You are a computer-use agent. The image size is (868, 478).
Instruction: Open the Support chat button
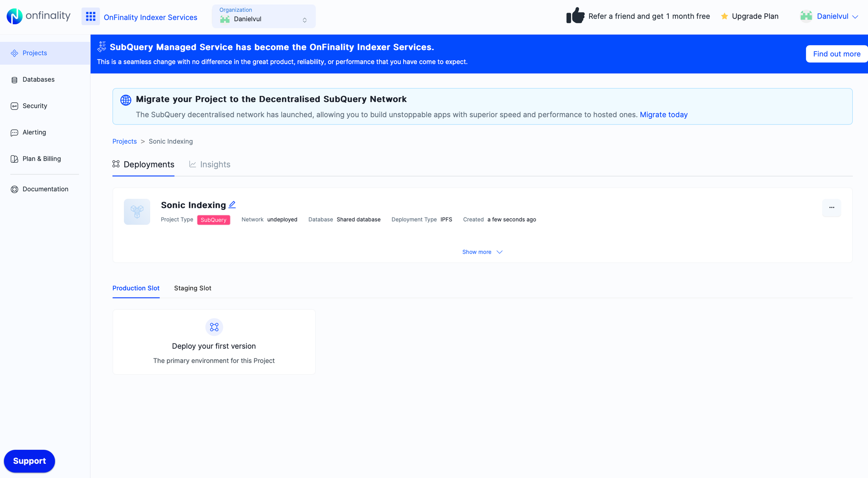pos(29,461)
